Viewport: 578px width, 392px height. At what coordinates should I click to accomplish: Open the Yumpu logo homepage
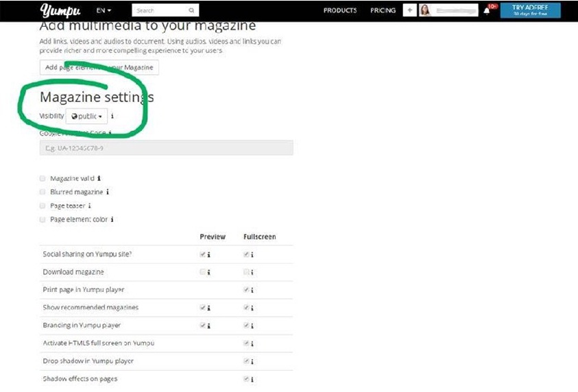click(60, 10)
